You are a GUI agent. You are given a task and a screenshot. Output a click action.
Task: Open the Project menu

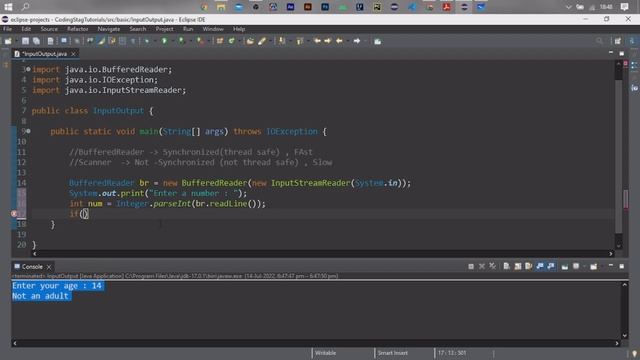[164, 29]
